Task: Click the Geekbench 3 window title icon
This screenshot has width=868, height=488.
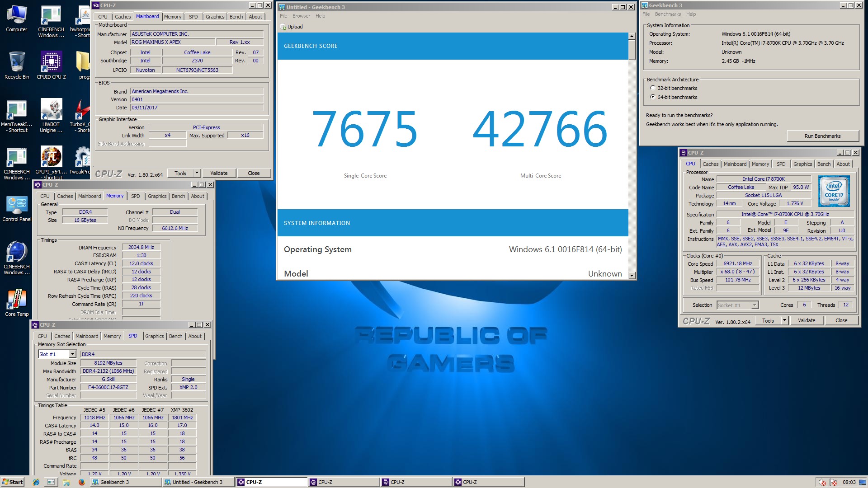Action: click(x=645, y=5)
